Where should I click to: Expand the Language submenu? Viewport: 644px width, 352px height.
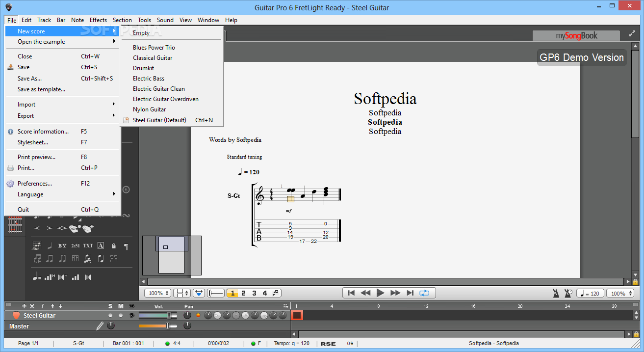pos(62,194)
